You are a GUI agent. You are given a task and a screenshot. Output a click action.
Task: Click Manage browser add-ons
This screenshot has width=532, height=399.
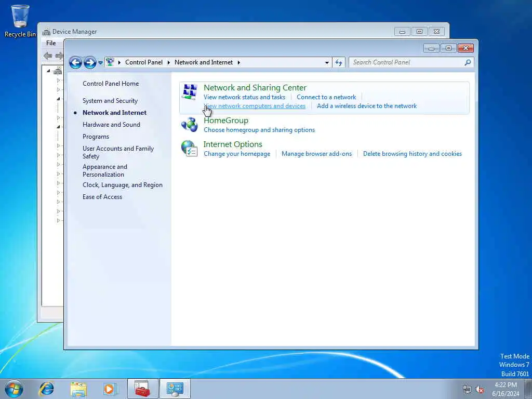pyautogui.click(x=316, y=154)
